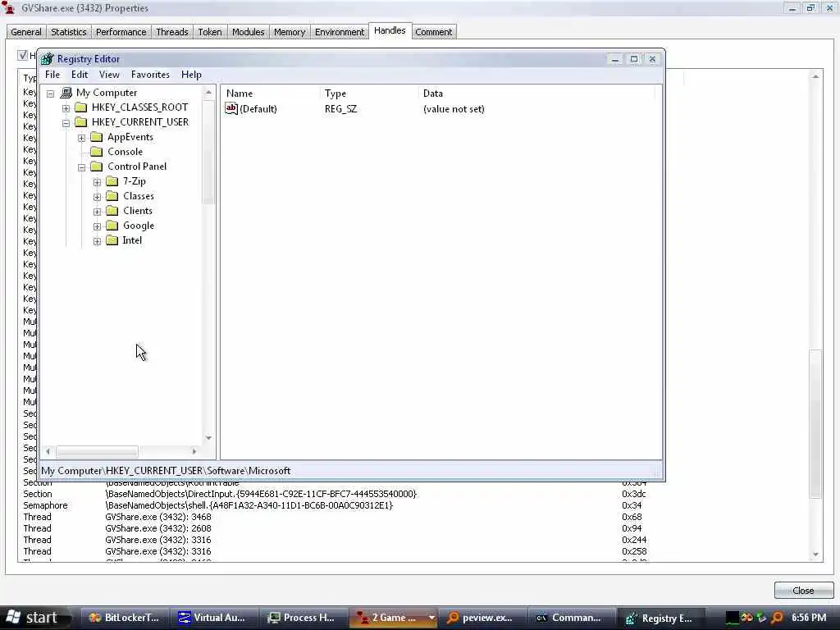The height and width of the screenshot is (630, 840).
Task: Click the Google folder icon
Action: tap(112, 226)
